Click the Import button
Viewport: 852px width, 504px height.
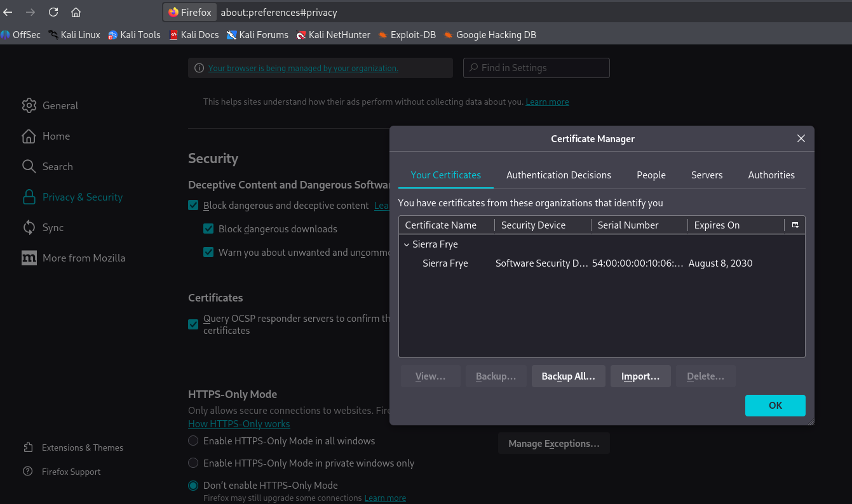pyautogui.click(x=640, y=376)
